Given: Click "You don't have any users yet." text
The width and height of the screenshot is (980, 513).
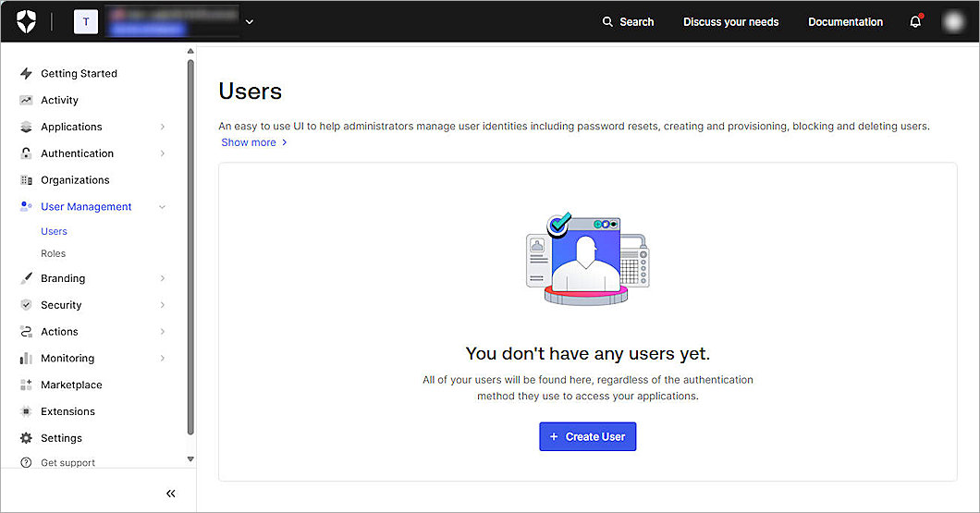Looking at the screenshot, I should [x=587, y=354].
